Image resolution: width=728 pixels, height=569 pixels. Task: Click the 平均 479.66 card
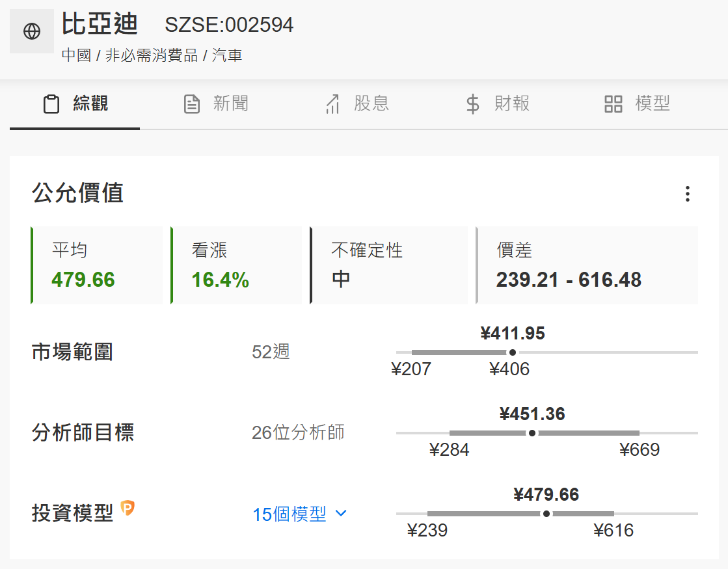pyautogui.click(x=96, y=265)
